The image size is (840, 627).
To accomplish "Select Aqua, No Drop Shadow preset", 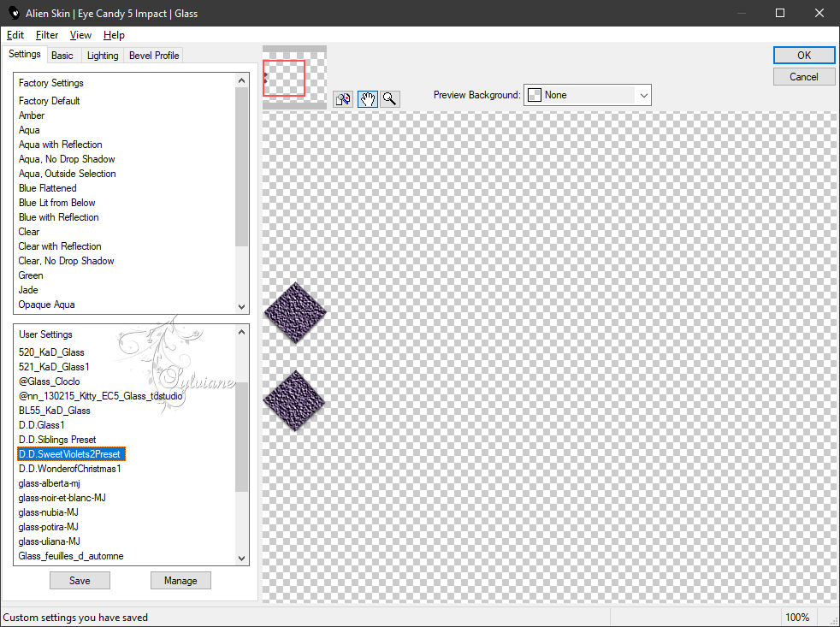I will point(67,159).
